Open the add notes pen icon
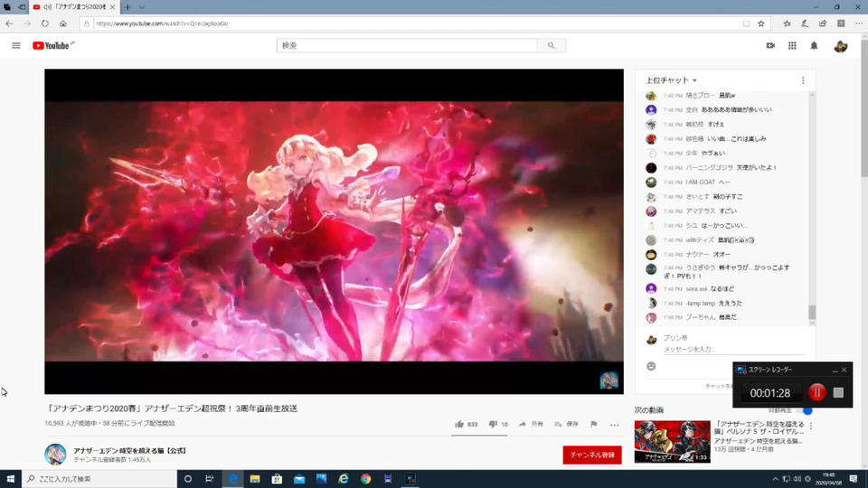The height and width of the screenshot is (488, 868). click(805, 23)
